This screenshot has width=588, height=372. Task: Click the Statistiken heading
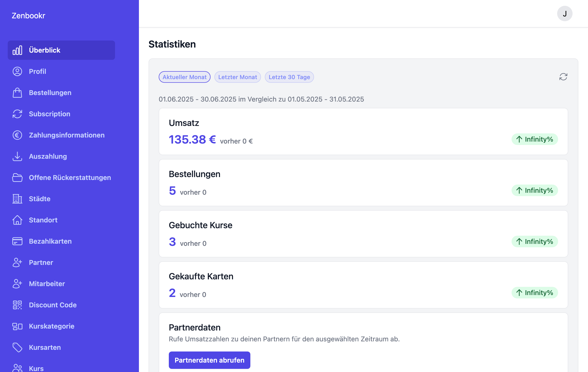point(172,44)
